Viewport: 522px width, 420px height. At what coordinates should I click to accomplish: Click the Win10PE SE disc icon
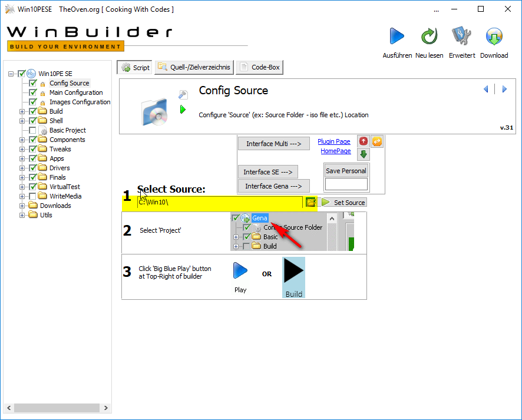pos(31,74)
